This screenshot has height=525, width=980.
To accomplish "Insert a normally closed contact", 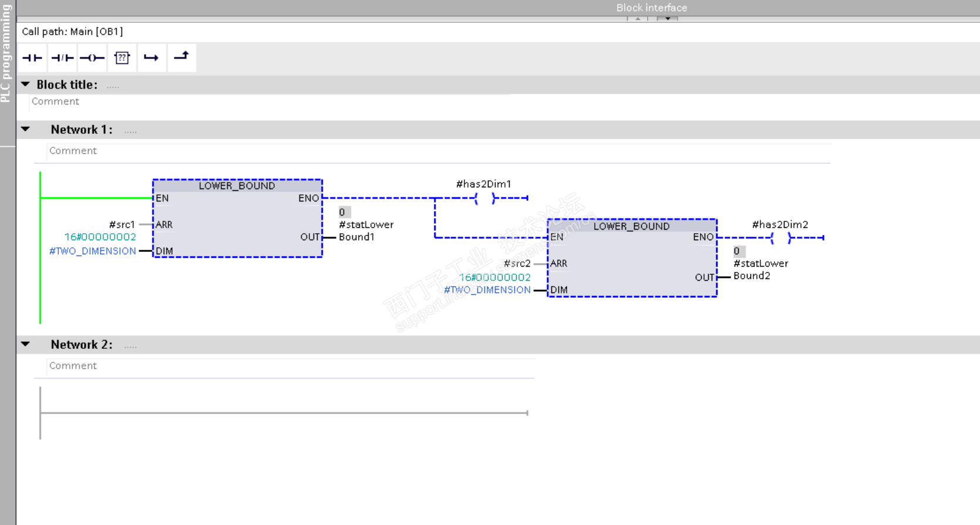I will pos(62,58).
